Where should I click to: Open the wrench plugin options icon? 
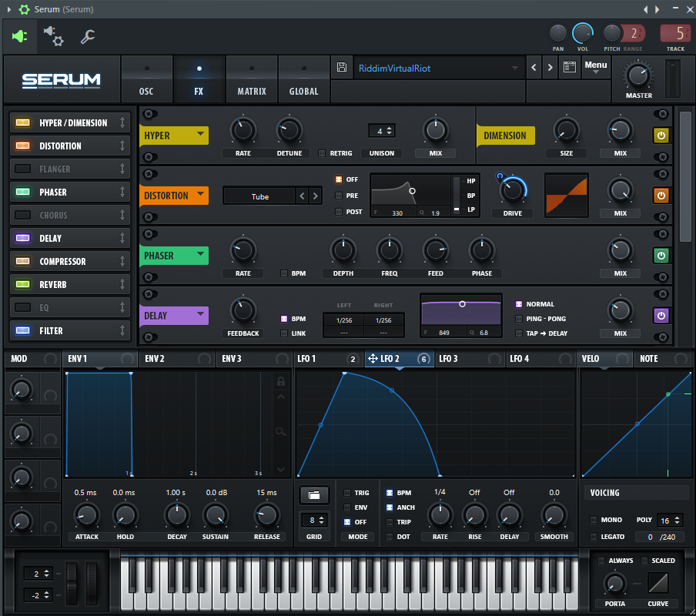pos(88,36)
